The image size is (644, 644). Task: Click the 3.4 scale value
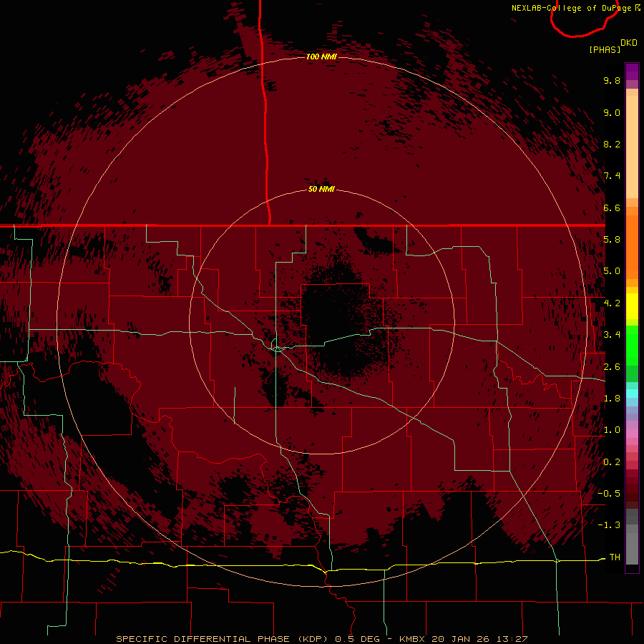[612, 335]
